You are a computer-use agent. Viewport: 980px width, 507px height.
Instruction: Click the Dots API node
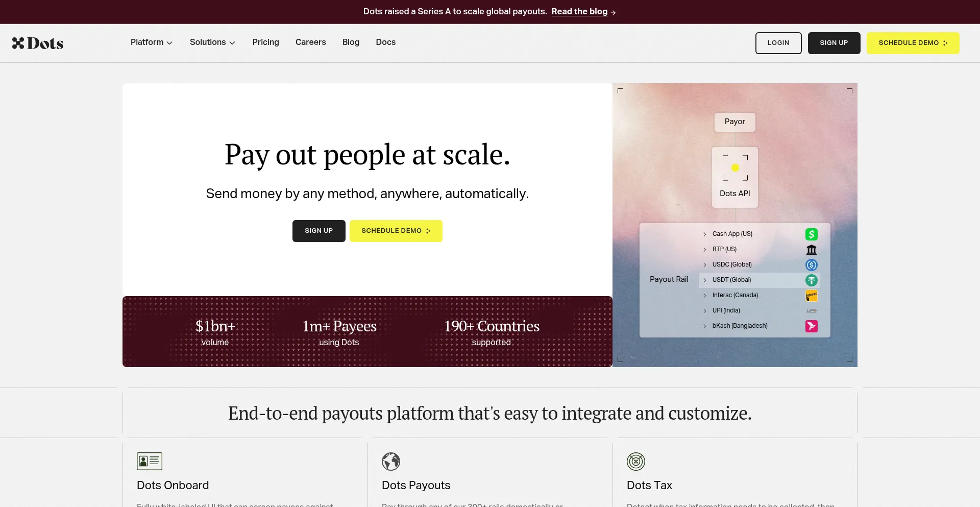[734, 177]
